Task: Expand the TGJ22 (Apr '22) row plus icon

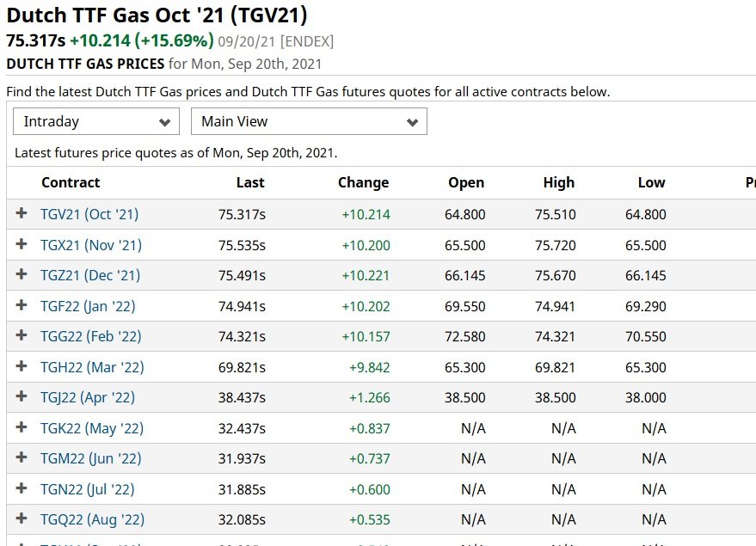Action: pyautogui.click(x=22, y=396)
